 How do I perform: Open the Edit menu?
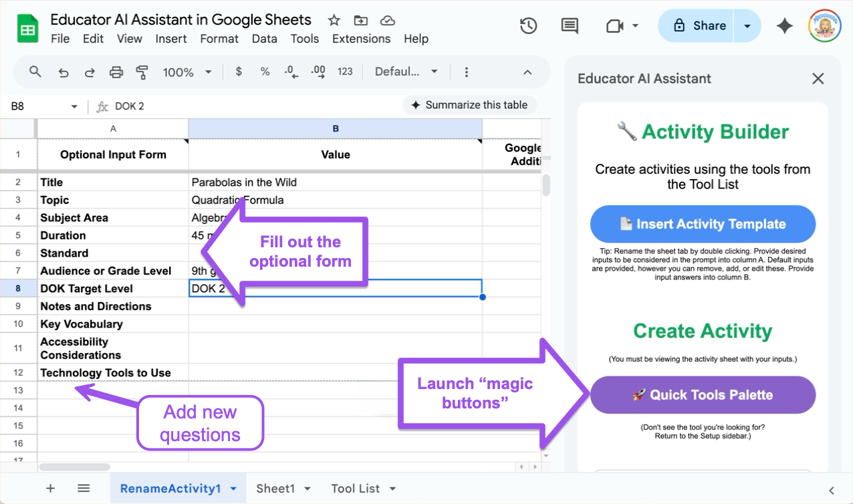click(x=93, y=39)
